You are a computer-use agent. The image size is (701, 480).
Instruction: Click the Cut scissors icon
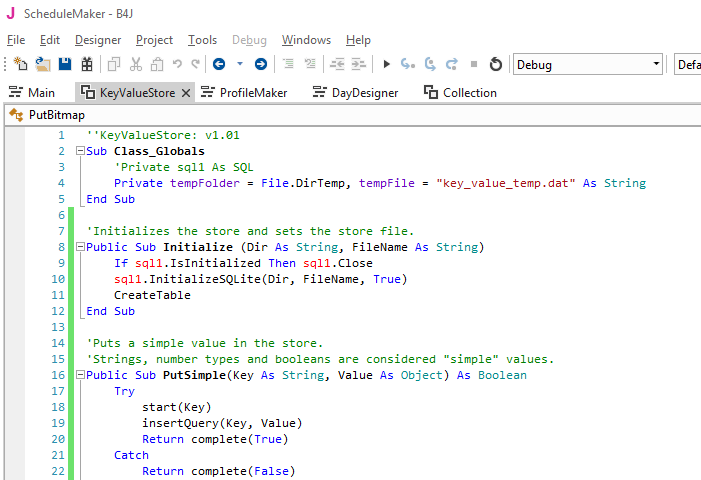[x=135, y=64]
